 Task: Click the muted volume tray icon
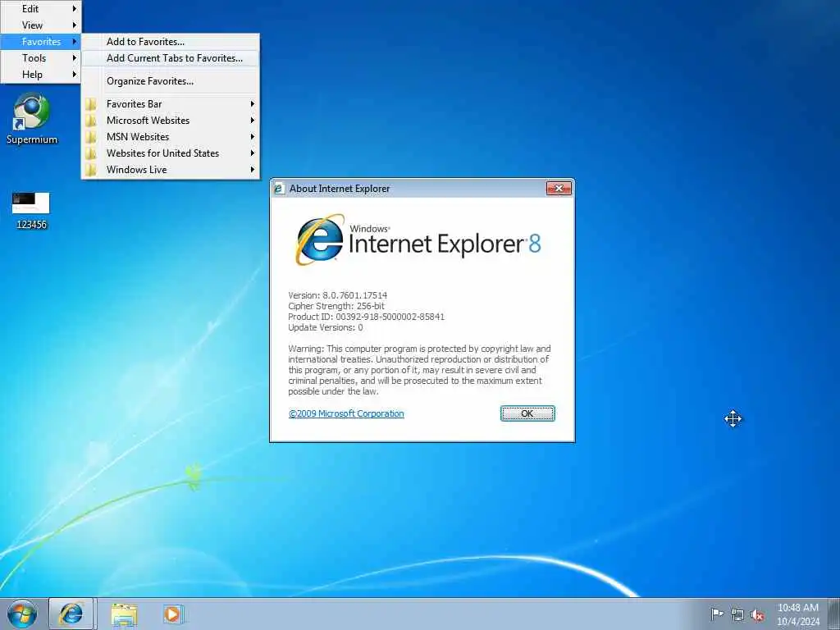tap(757, 615)
